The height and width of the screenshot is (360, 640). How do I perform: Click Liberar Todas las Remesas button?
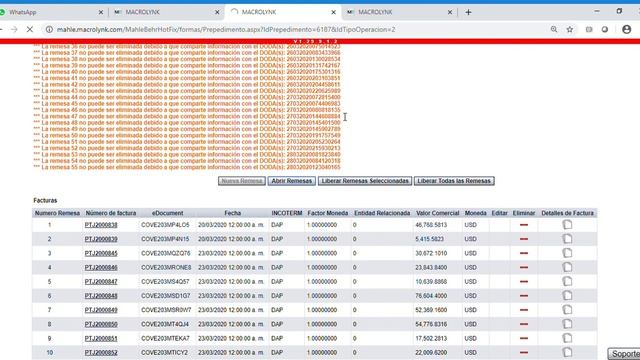(x=454, y=181)
